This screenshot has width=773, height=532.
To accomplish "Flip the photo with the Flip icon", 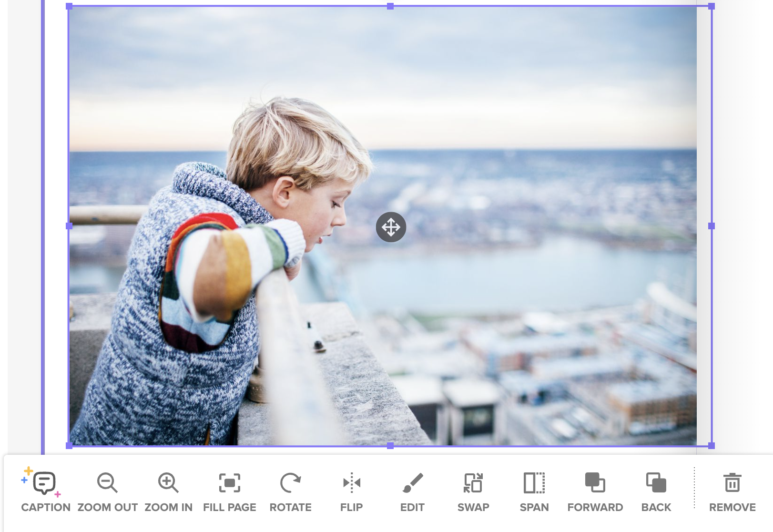I will pyautogui.click(x=352, y=482).
